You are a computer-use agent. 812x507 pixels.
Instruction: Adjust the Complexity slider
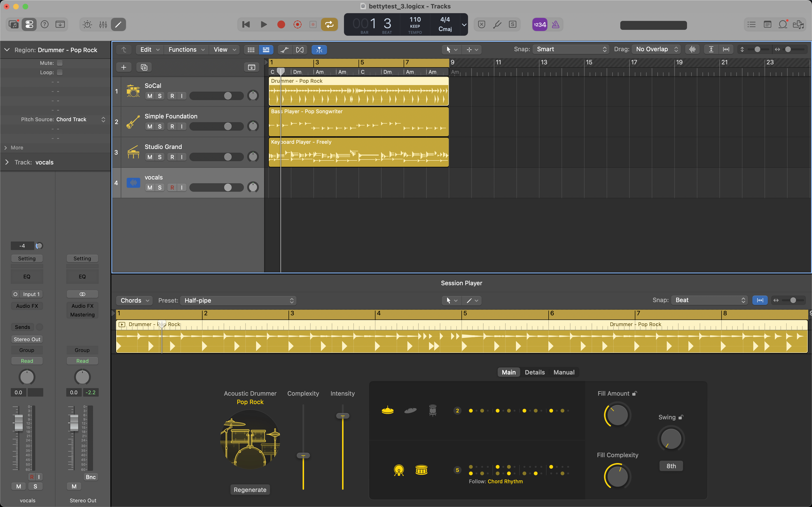pos(303,455)
